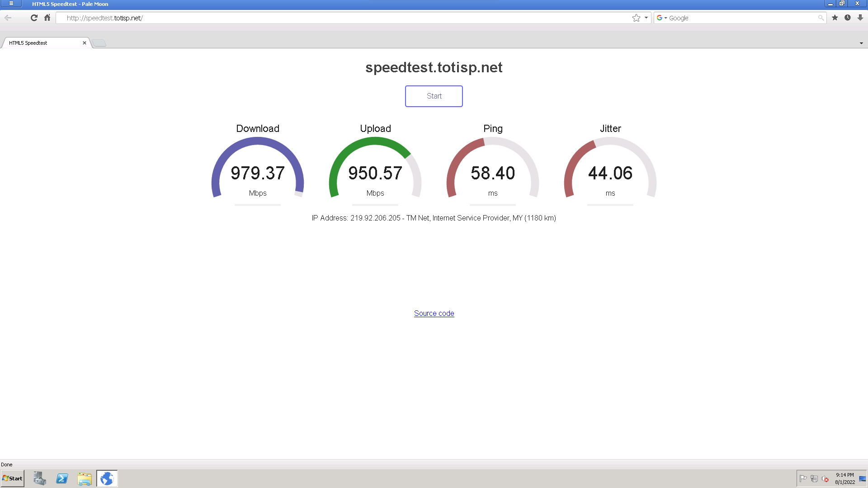
Task: Open a new tab
Action: 99,43
